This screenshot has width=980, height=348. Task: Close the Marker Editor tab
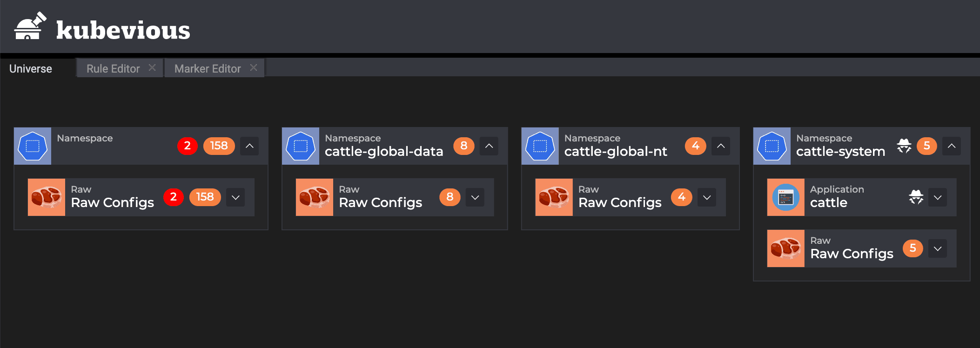pyautogui.click(x=254, y=68)
